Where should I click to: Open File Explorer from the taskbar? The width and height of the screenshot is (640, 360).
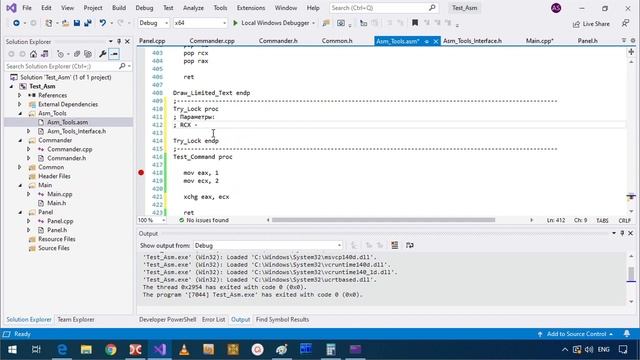[x=86, y=349]
